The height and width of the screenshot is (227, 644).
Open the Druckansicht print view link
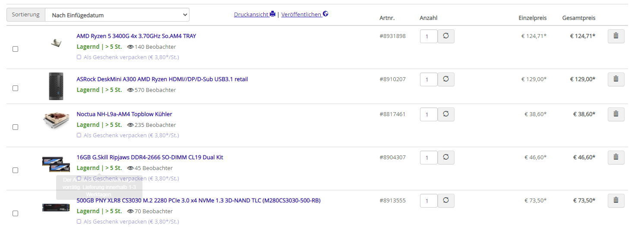point(254,14)
